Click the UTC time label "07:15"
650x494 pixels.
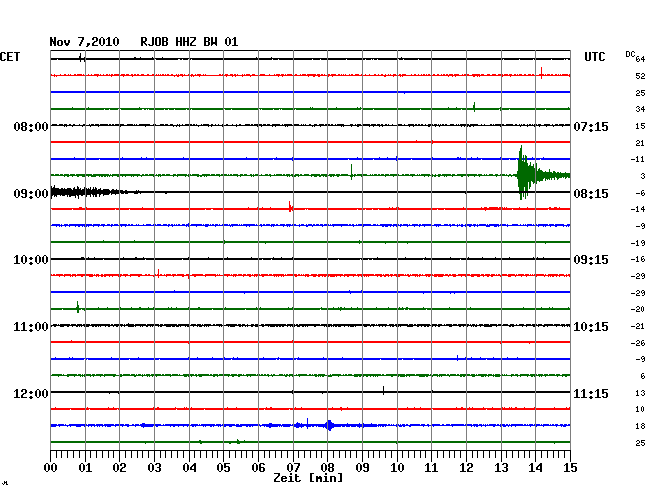pos(591,126)
